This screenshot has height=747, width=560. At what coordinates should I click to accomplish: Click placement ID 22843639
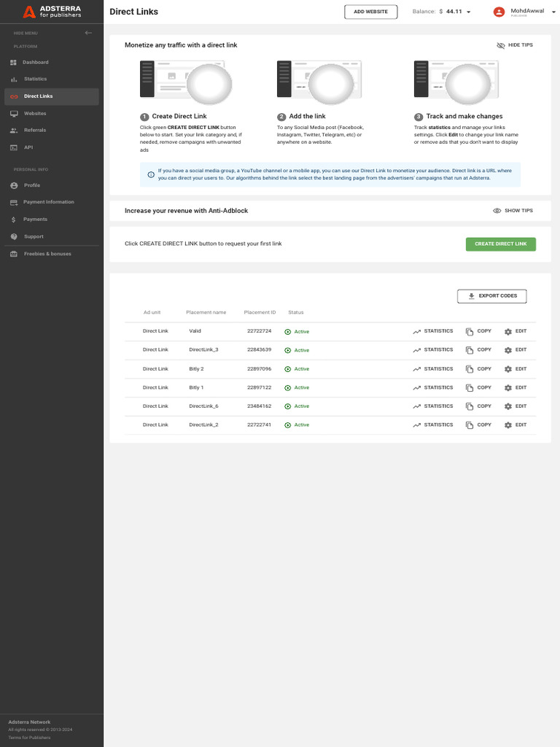259,349
